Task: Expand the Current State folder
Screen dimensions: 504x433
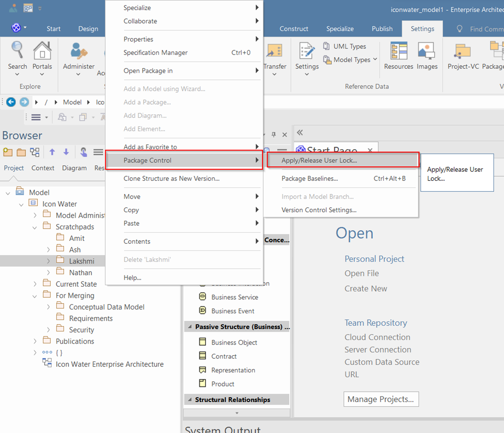Action: pos(35,284)
